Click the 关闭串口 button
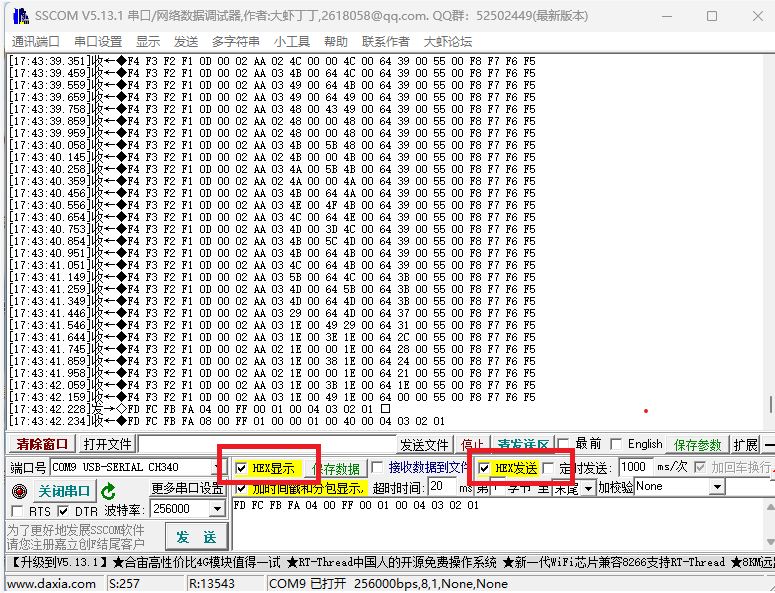The height and width of the screenshot is (593, 775). point(64,491)
